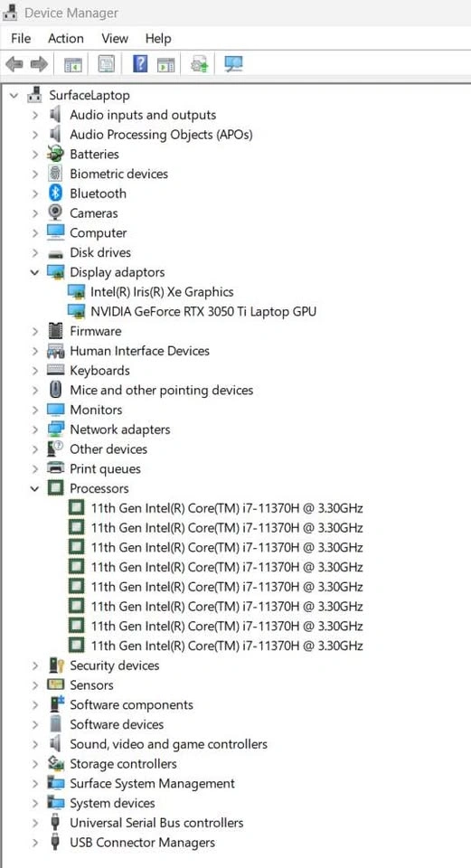Expand Audio inputs and outputs
The image size is (471, 868).
tap(35, 115)
